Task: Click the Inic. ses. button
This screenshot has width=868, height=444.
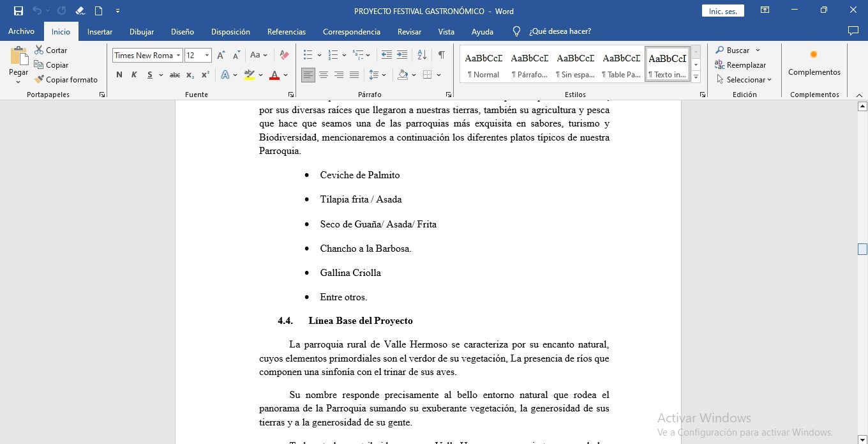Action: (x=722, y=11)
